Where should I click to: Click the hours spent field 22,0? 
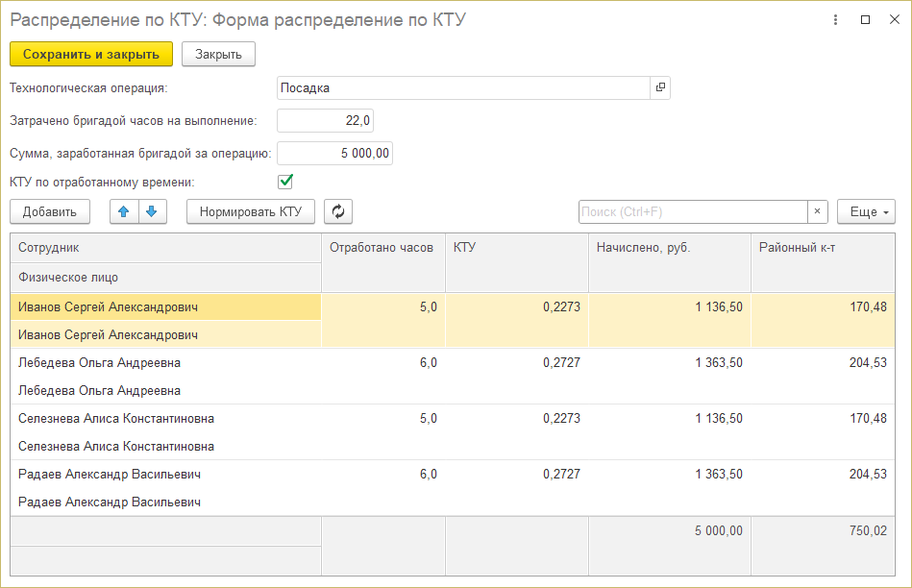(325, 120)
